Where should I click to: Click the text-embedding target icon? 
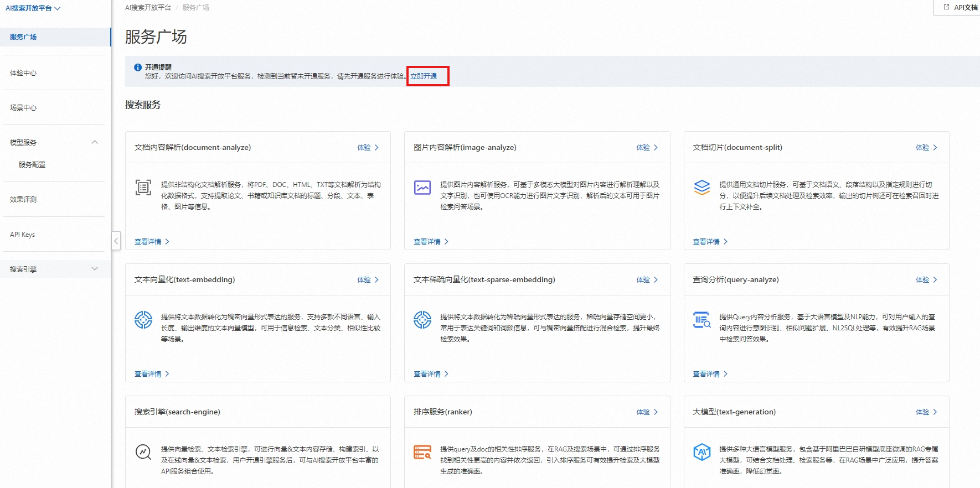click(143, 320)
